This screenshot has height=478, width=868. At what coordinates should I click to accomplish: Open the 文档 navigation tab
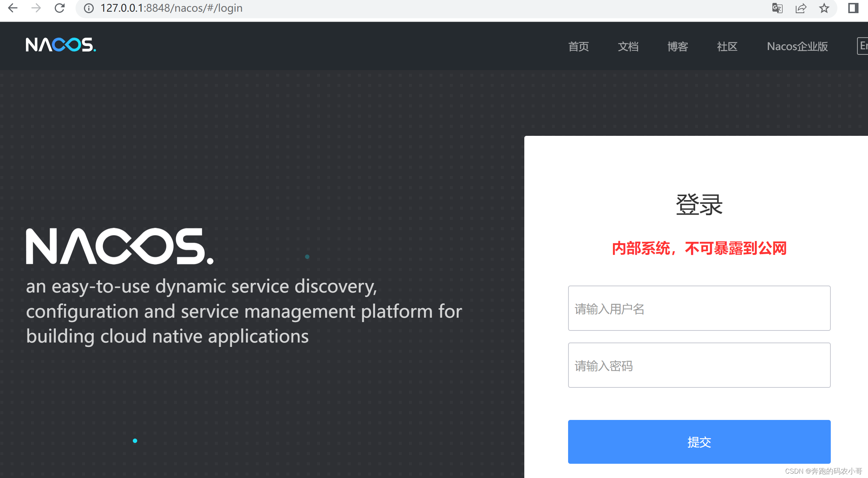tap(628, 47)
